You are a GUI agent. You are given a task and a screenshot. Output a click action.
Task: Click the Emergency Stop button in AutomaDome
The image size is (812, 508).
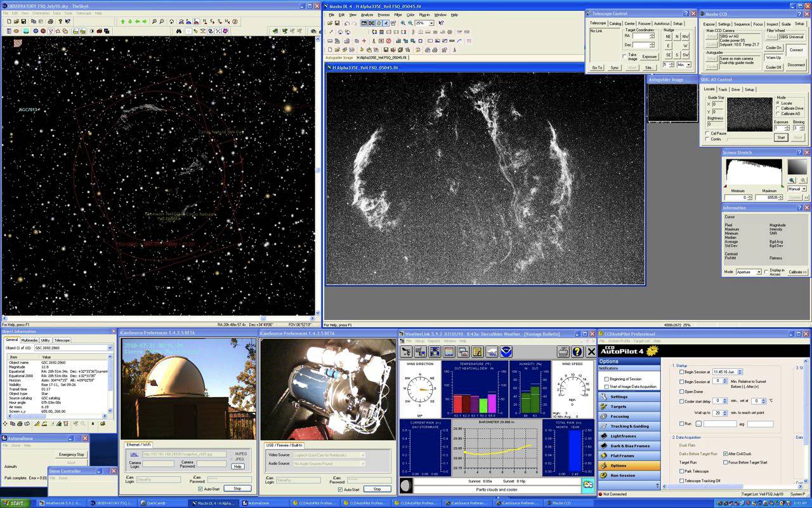click(71, 455)
